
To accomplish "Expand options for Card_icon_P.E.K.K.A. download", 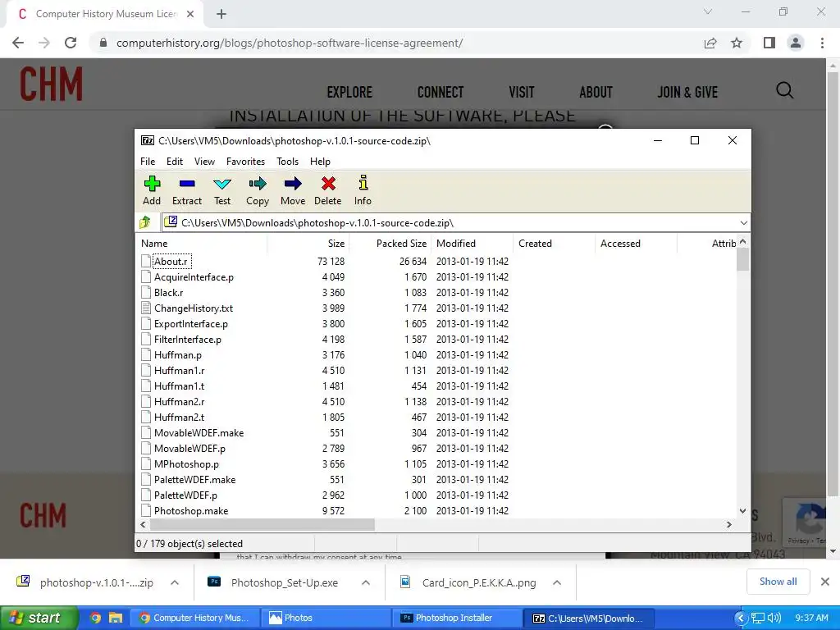I will point(557,582).
